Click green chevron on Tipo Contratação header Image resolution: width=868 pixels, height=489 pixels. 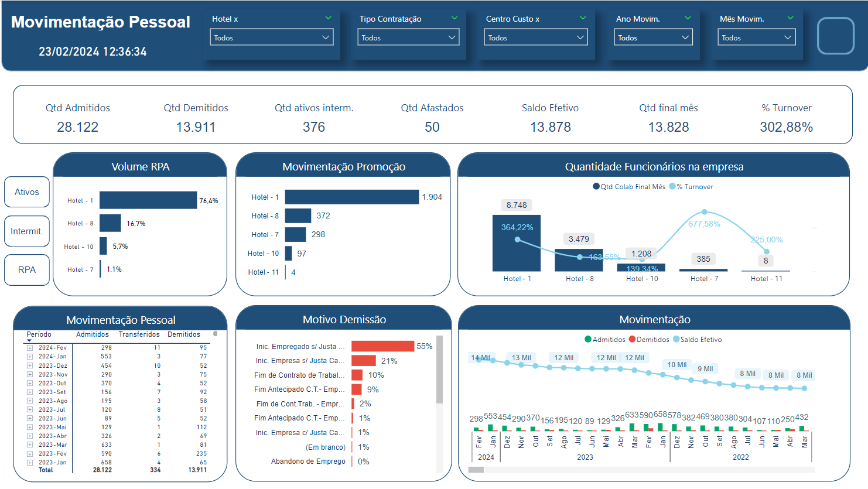point(454,18)
